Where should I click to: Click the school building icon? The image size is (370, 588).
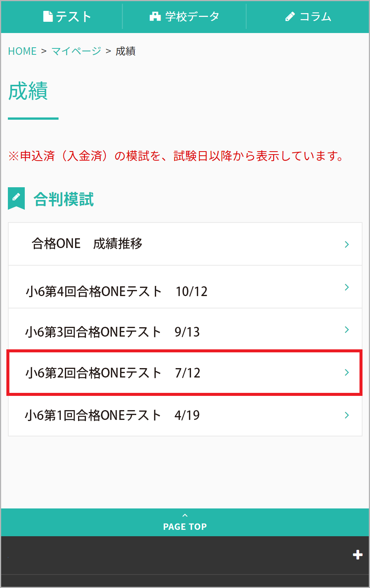pos(155,17)
